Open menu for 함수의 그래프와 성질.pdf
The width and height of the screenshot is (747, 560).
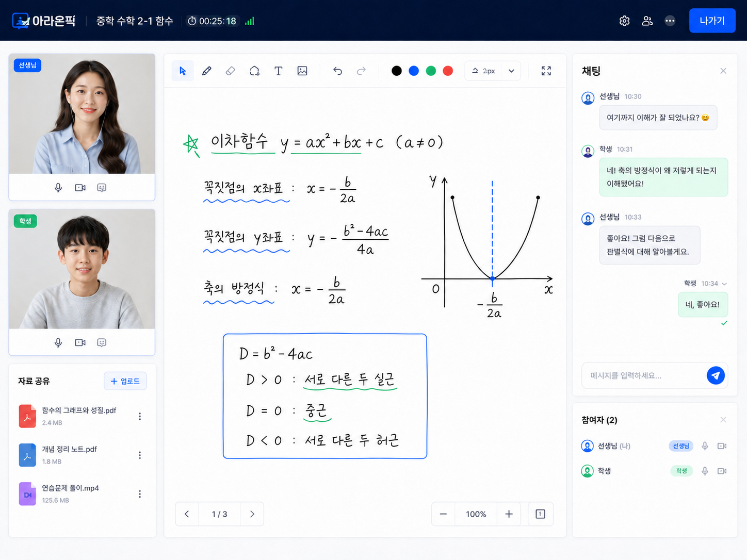[x=140, y=416]
